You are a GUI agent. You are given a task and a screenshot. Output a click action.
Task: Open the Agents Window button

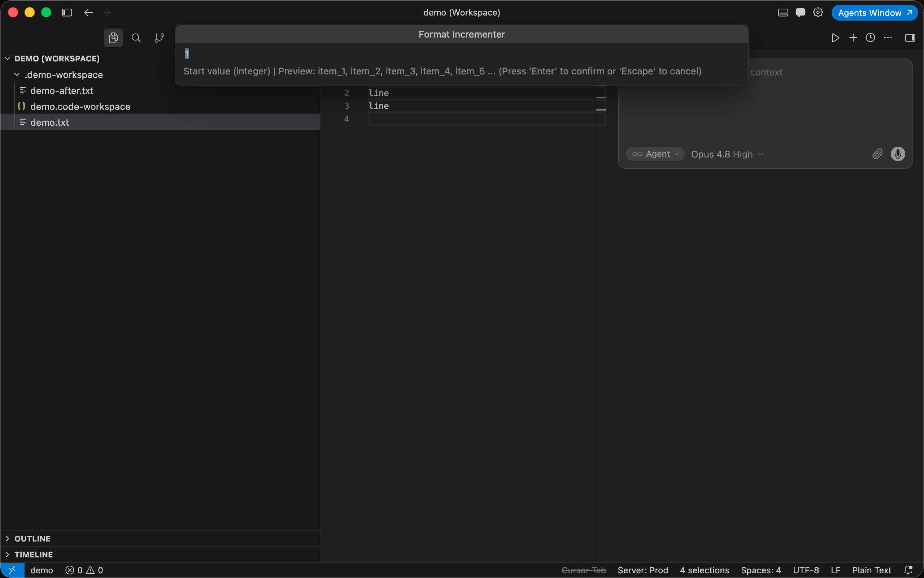[x=875, y=13]
